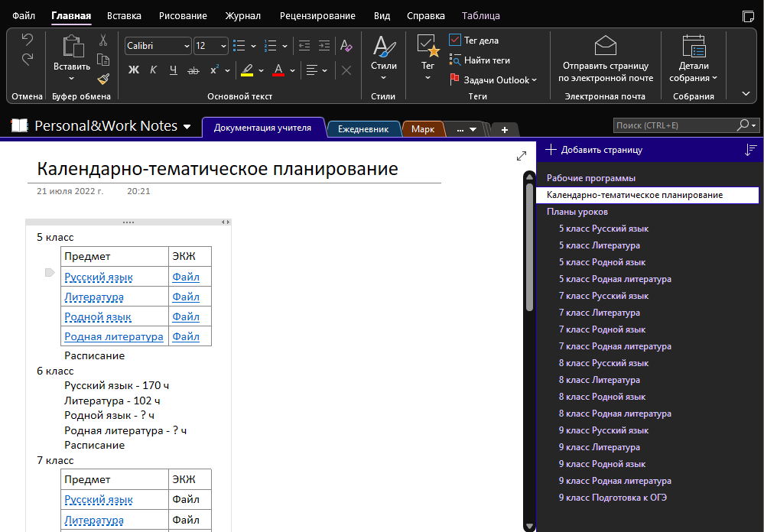Click the note tag marker beside Русский язык

(x=50, y=272)
